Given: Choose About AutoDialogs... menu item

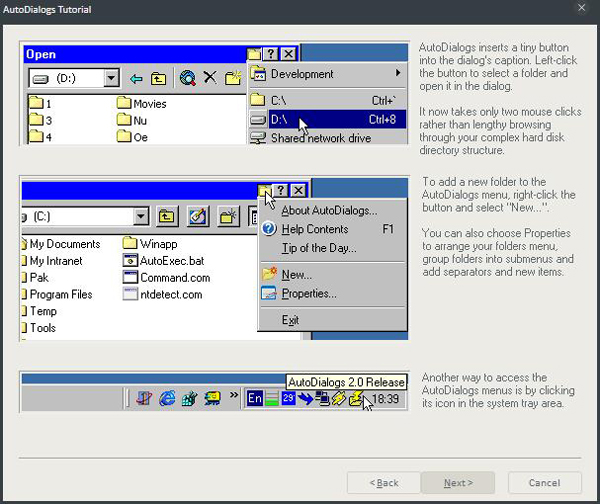Looking at the screenshot, I should pyautogui.click(x=332, y=210).
